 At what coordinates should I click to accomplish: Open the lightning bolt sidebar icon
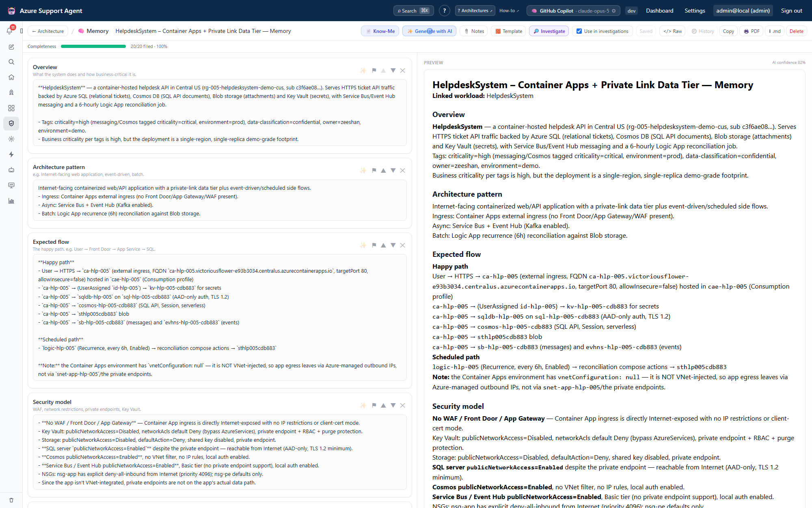tap(11, 154)
